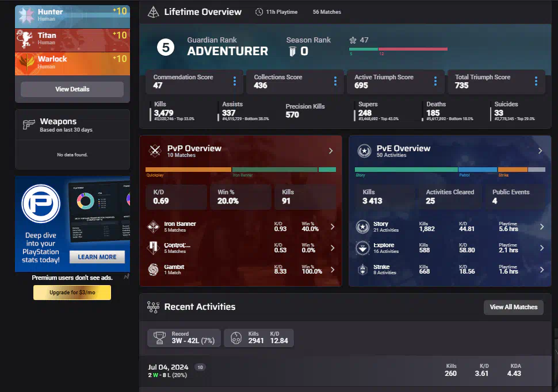Open Total Triumph Score options menu

click(536, 82)
